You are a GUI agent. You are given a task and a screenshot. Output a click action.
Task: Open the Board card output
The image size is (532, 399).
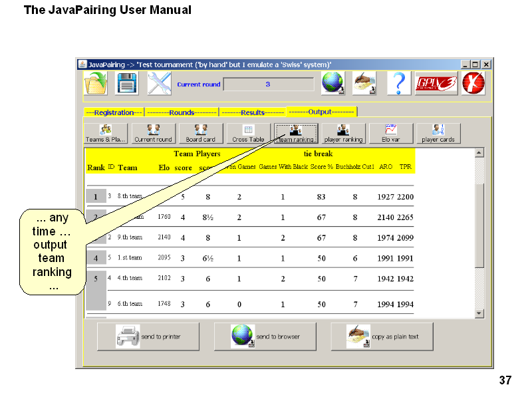click(200, 134)
